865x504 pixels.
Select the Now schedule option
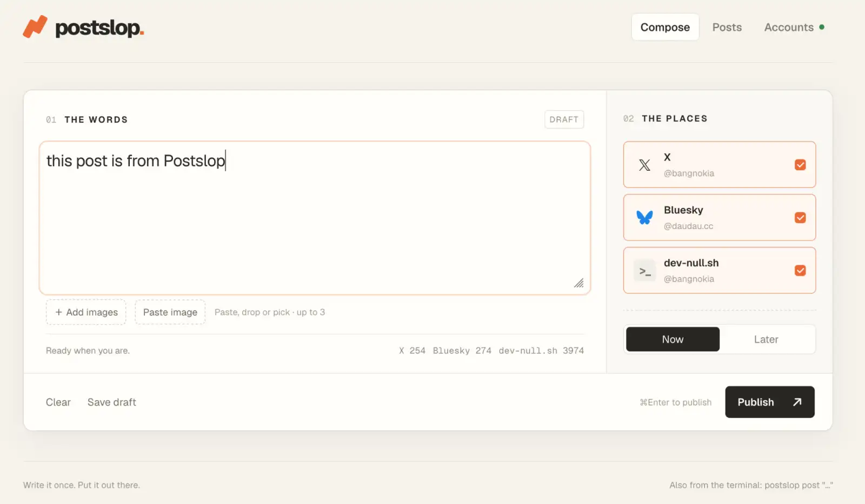(x=673, y=339)
